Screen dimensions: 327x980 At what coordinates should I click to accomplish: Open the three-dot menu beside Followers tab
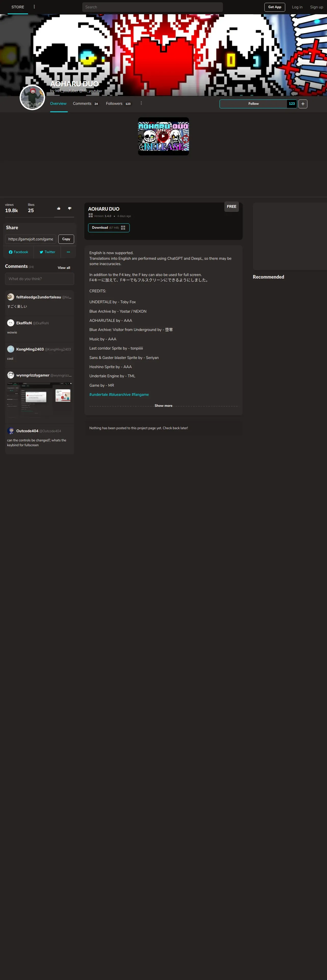coord(141,104)
